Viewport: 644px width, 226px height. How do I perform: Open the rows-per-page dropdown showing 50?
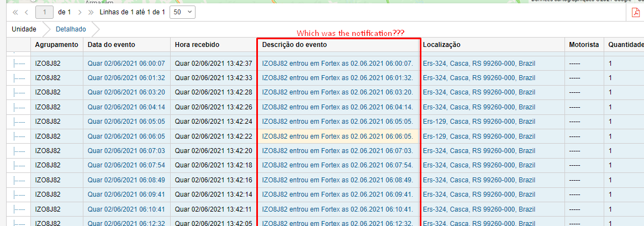182,12
